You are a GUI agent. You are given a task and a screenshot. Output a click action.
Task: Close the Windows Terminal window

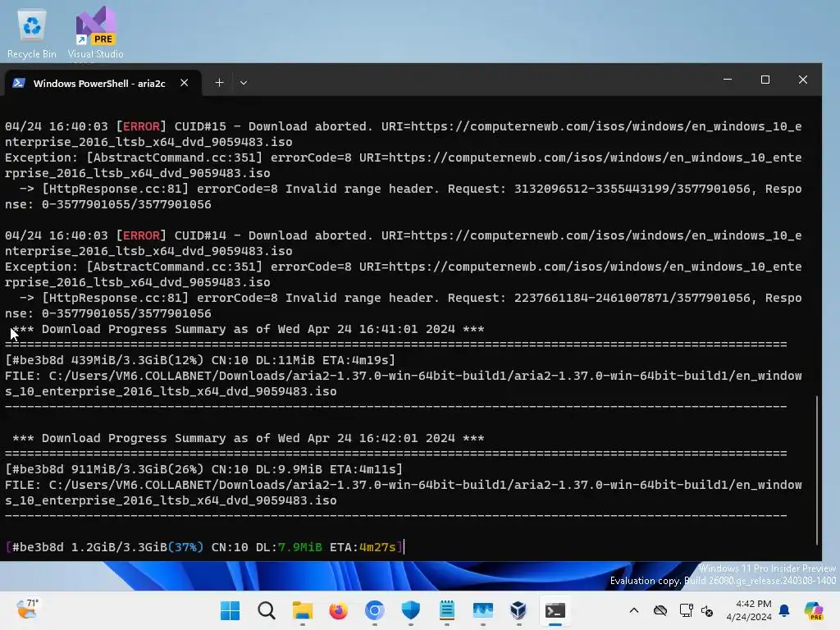(802, 80)
